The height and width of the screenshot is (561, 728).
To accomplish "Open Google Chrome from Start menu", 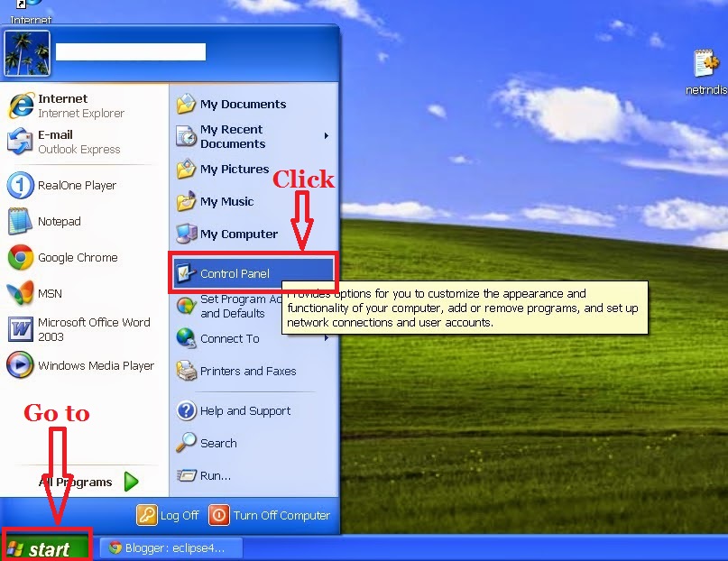I will (x=21, y=258).
